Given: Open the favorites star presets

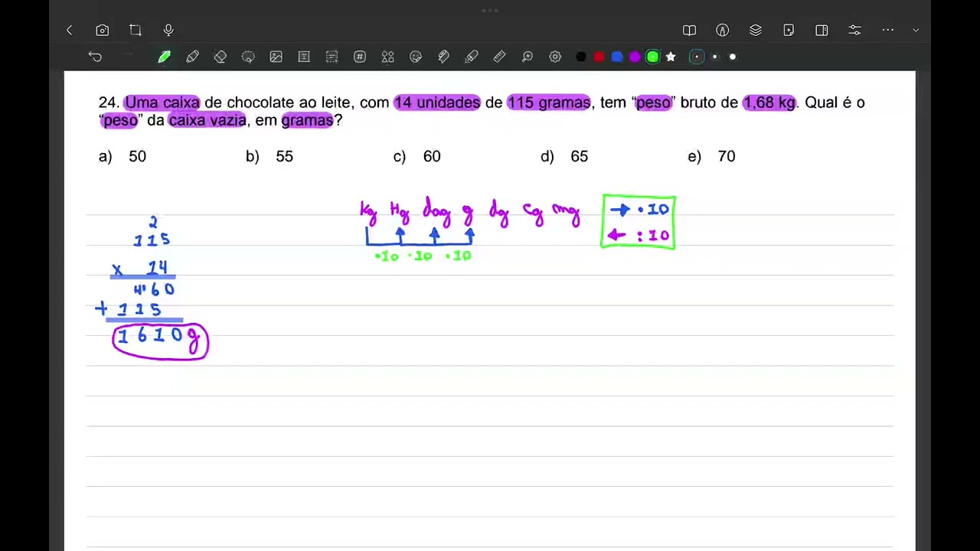Looking at the screenshot, I should click(x=671, y=57).
